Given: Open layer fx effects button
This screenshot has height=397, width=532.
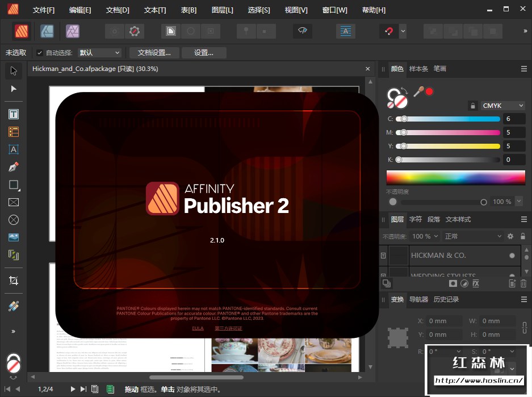Looking at the screenshot, I should coord(476,283).
